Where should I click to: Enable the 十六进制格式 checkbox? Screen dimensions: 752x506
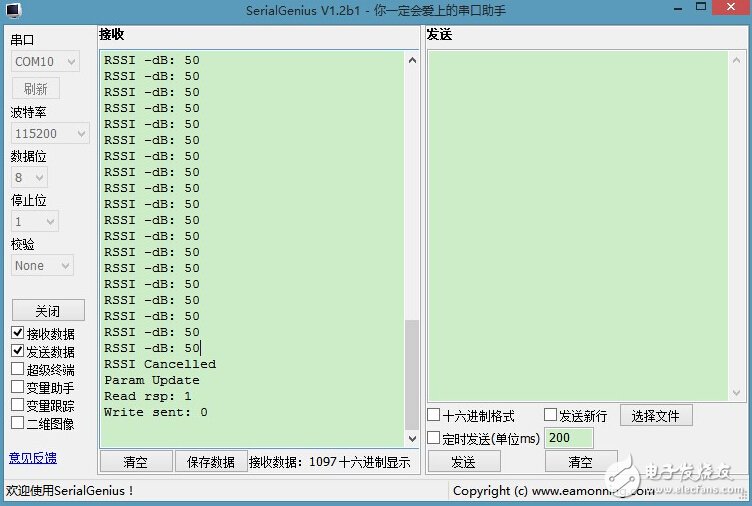[434, 414]
